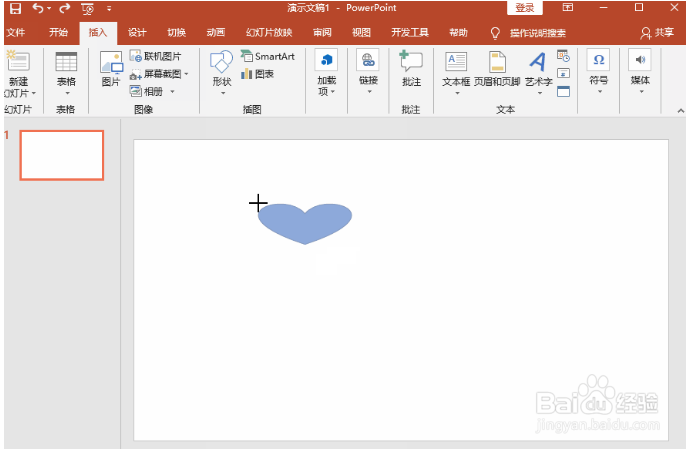Click the 共享 share button

tap(658, 33)
